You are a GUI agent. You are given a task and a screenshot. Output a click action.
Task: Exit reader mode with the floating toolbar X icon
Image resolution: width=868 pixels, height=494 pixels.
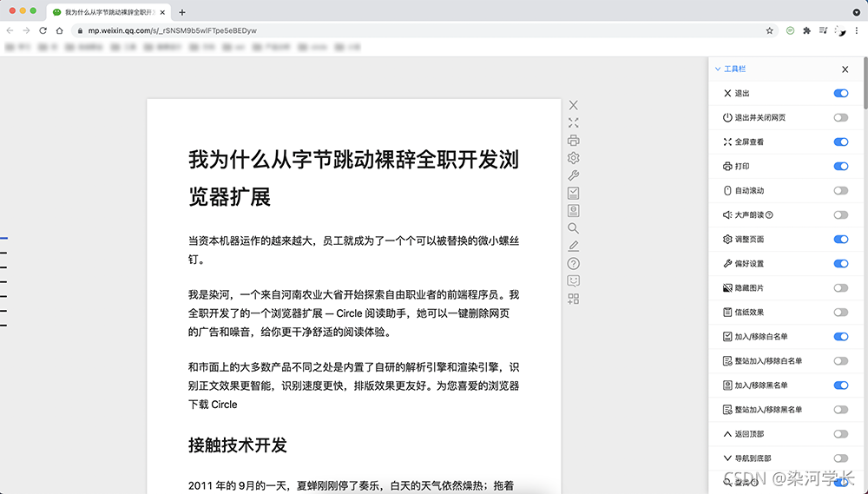point(574,105)
